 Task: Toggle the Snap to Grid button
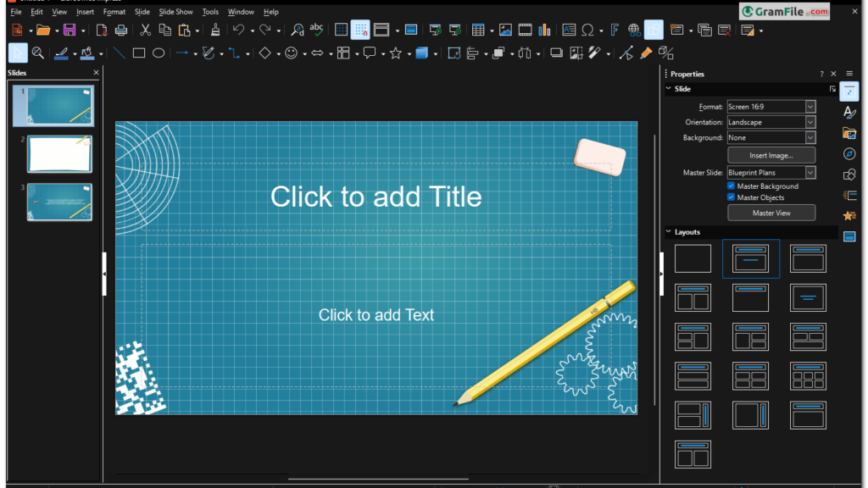point(360,30)
